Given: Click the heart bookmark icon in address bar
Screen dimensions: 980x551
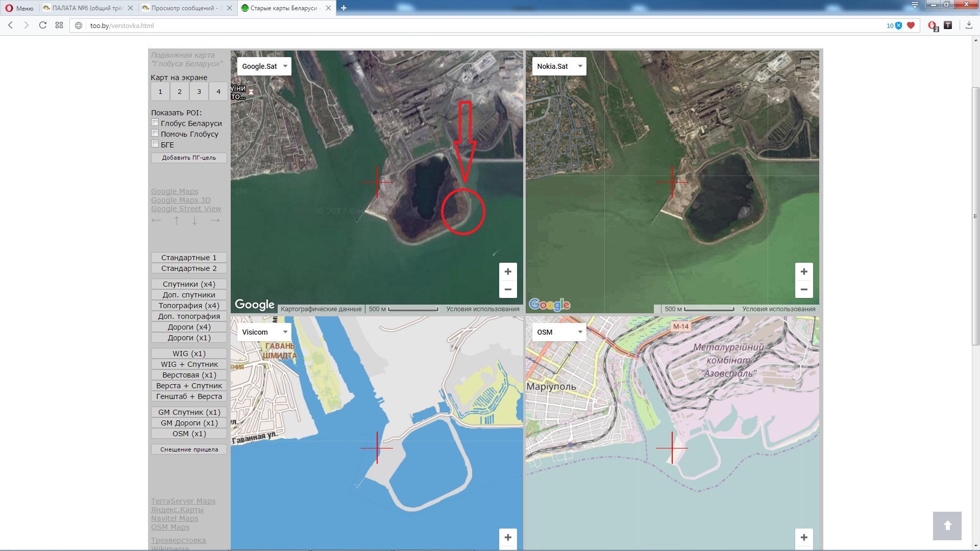Looking at the screenshot, I should pyautogui.click(x=911, y=26).
